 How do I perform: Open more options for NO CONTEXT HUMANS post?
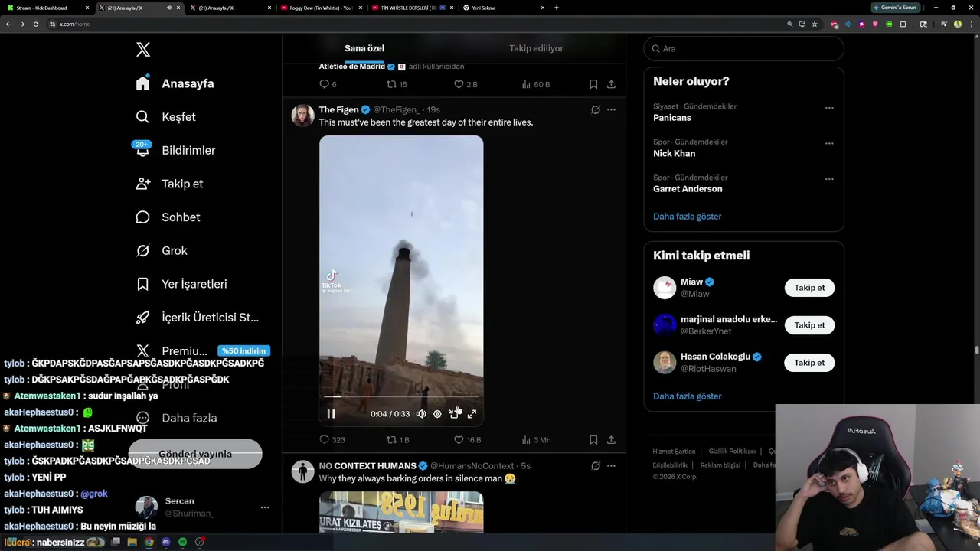click(611, 465)
